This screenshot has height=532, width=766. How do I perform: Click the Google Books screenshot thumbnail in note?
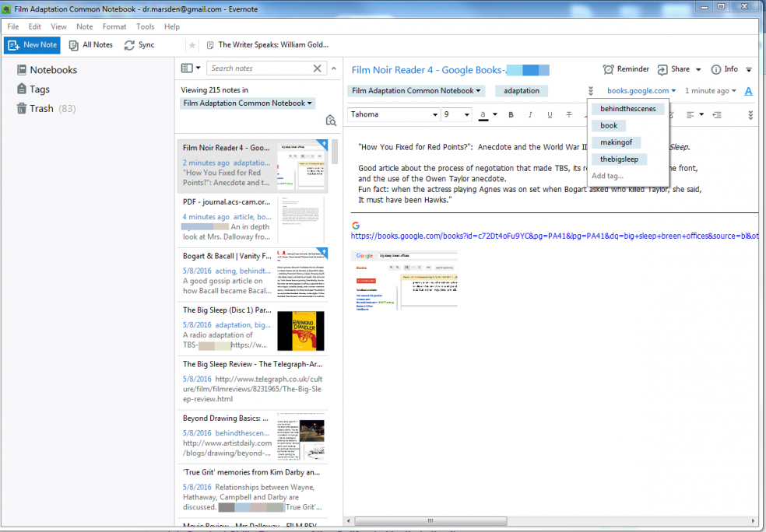pos(404,280)
